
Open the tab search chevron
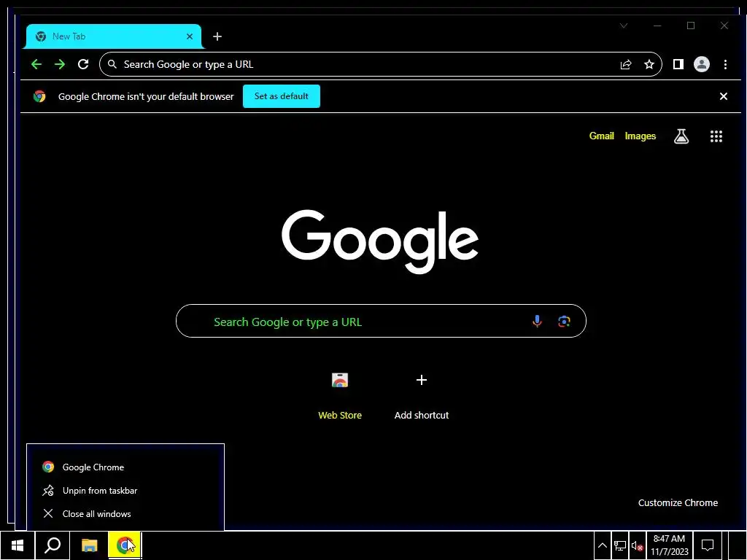click(624, 26)
